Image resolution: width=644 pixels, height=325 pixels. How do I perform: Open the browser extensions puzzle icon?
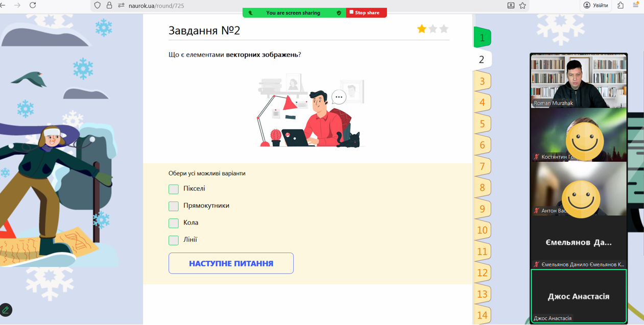pyautogui.click(x=621, y=5)
